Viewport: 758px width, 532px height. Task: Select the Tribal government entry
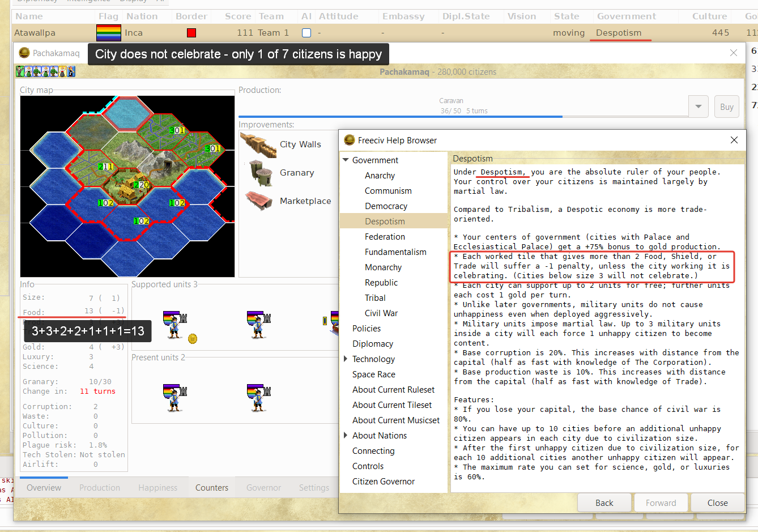tap(375, 298)
